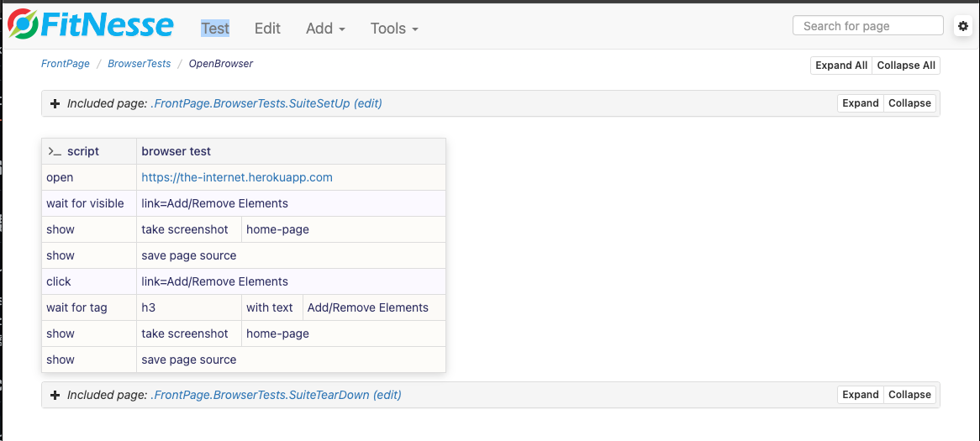
Task: Click Collapse button for SuiteSetUp section
Action: click(909, 103)
